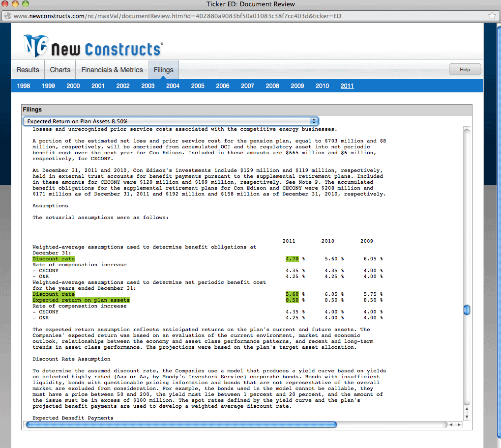Select the 2002 filing year
Screen dimensions: 501x448
click(x=123, y=86)
